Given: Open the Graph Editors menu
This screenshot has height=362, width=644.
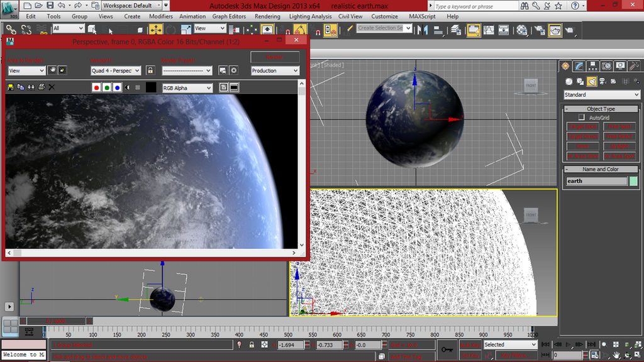Looking at the screenshot, I should (229, 16).
